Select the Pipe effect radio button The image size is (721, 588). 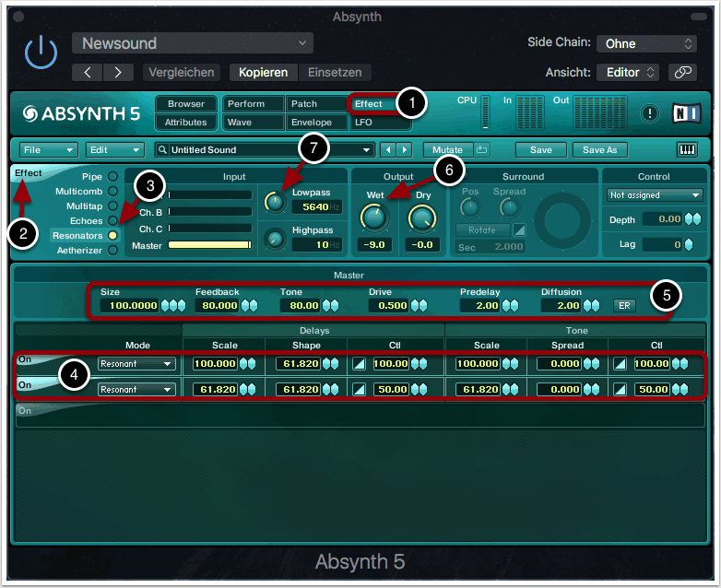click(112, 176)
